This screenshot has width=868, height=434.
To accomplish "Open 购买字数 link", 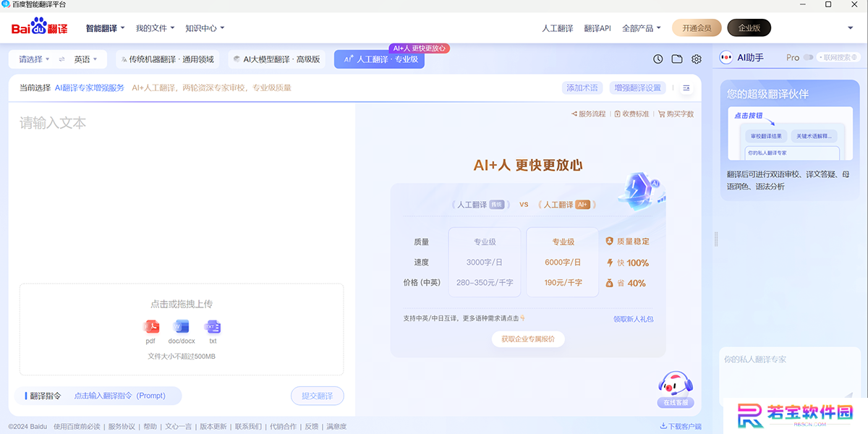I will tap(676, 114).
